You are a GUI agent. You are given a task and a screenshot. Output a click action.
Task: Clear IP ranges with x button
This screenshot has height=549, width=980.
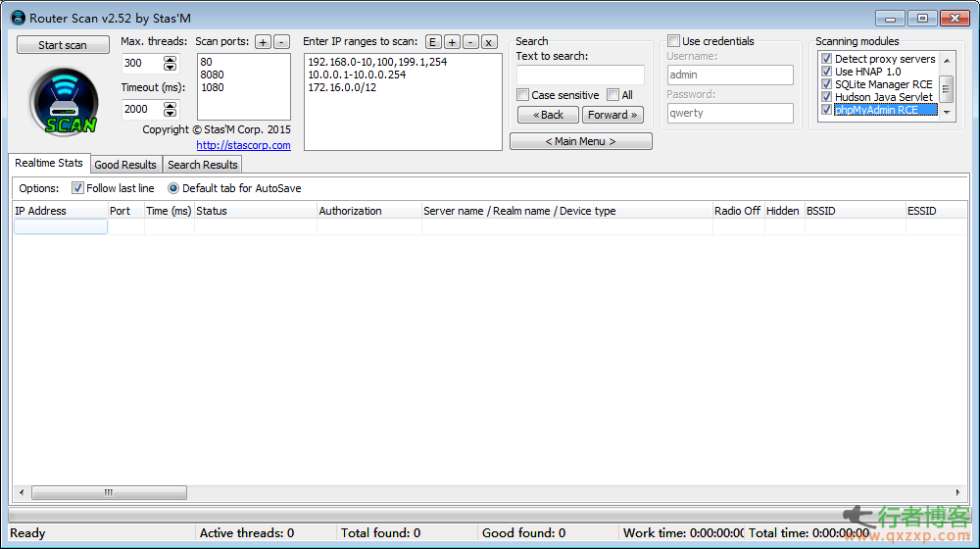[x=489, y=42]
